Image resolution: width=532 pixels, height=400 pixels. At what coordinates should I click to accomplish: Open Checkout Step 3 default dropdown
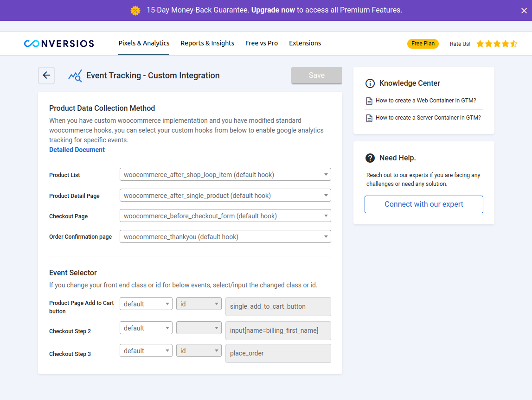point(146,350)
